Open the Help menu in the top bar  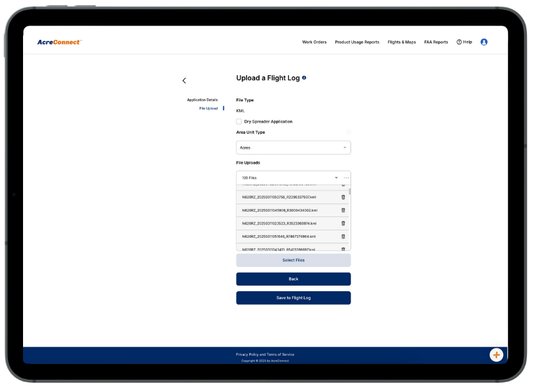click(x=464, y=42)
